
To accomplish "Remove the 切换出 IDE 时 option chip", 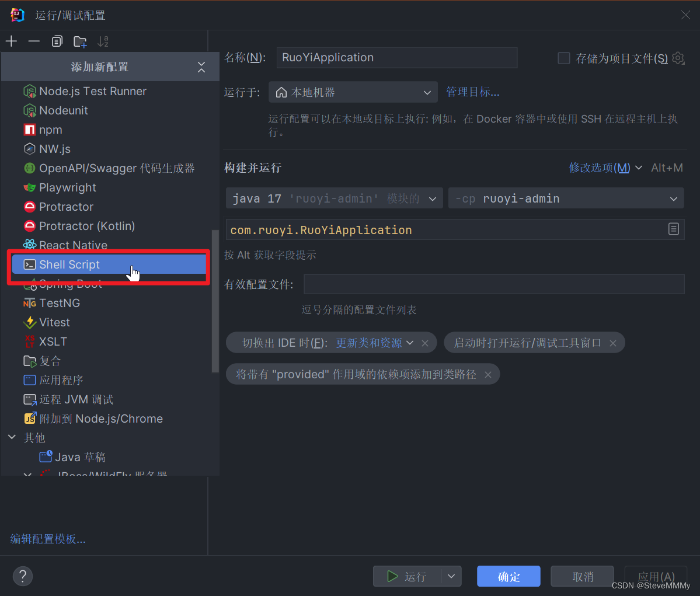I will click(425, 343).
